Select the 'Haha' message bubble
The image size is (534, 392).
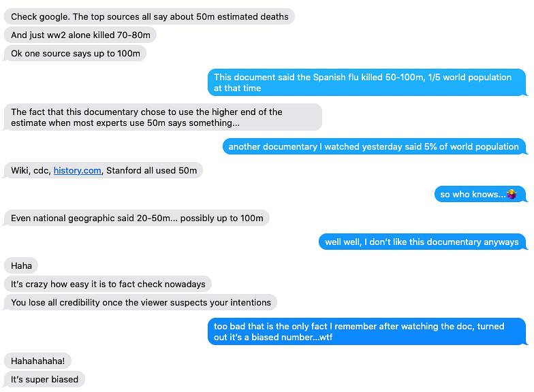pyautogui.click(x=20, y=265)
